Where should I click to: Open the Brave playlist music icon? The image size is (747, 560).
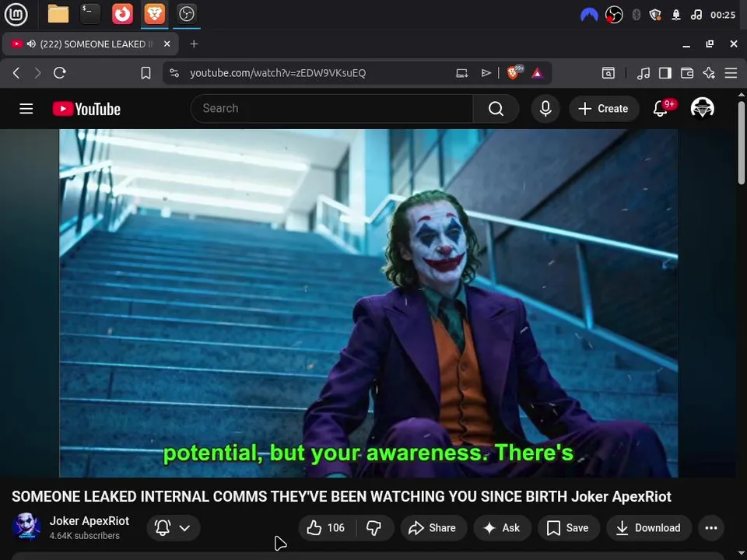coord(644,73)
